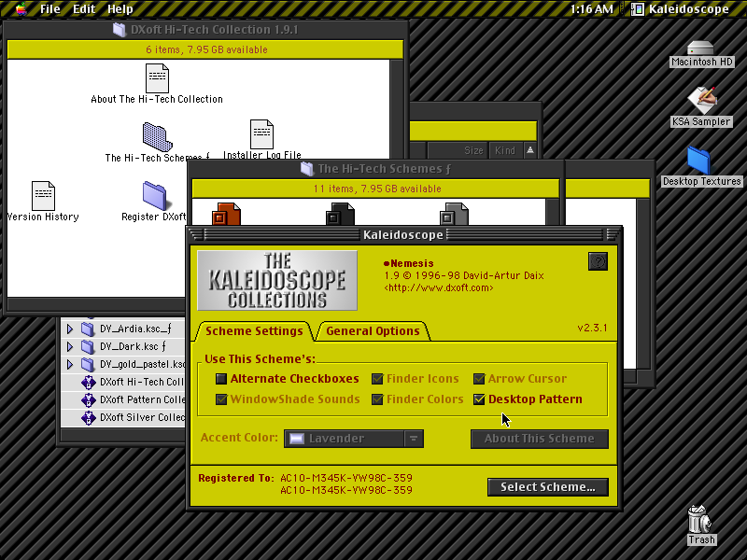
Task: Select the gray scheme file icon
Action: coord(454,214)
